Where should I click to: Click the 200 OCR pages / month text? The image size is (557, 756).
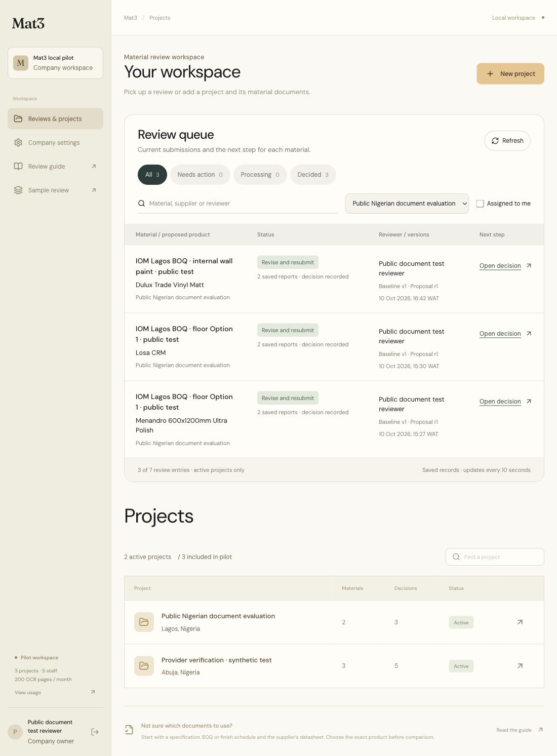pos(43,679)
